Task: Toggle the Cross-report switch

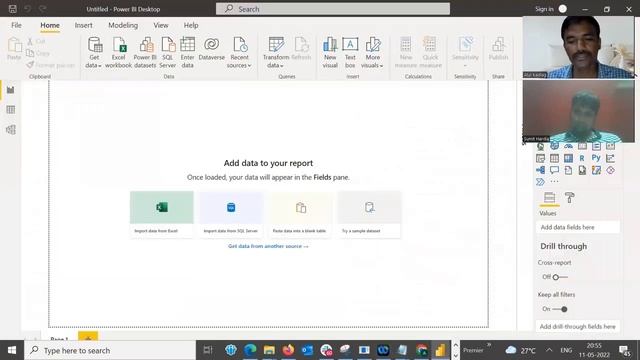Action: pos(560,277)
